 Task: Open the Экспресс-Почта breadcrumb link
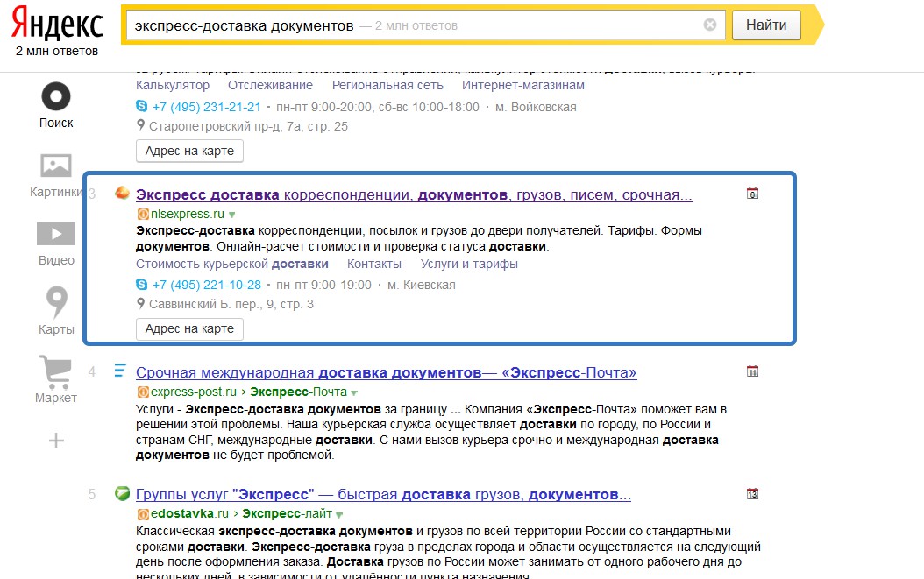[x=298, y=392]
